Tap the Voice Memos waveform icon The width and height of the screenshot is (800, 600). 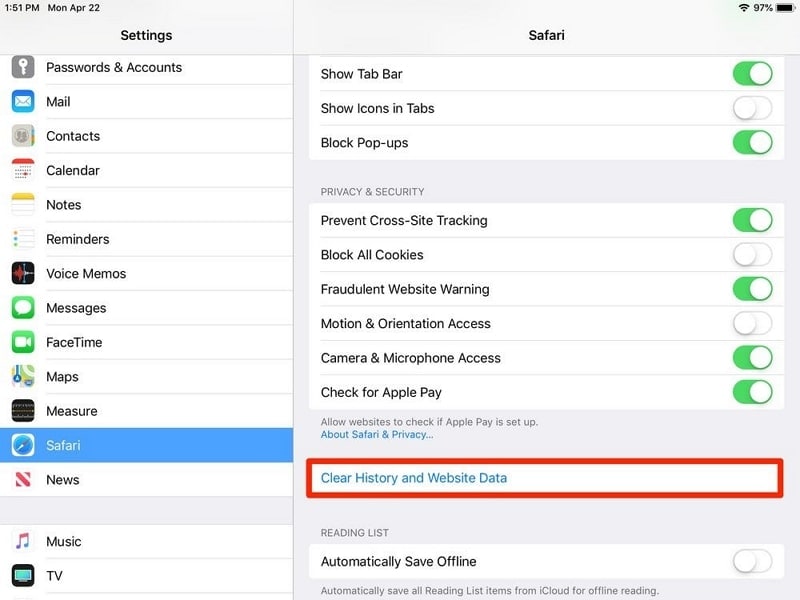point(23,273)
